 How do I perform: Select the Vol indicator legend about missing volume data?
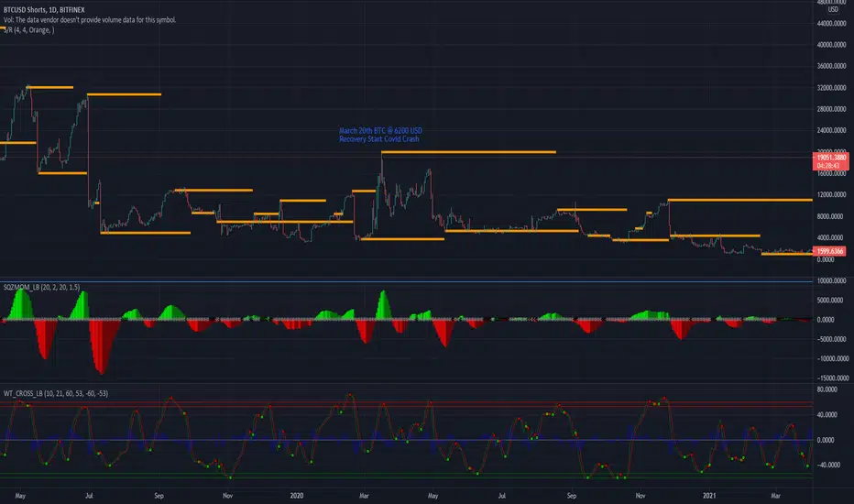pos(90,19)
